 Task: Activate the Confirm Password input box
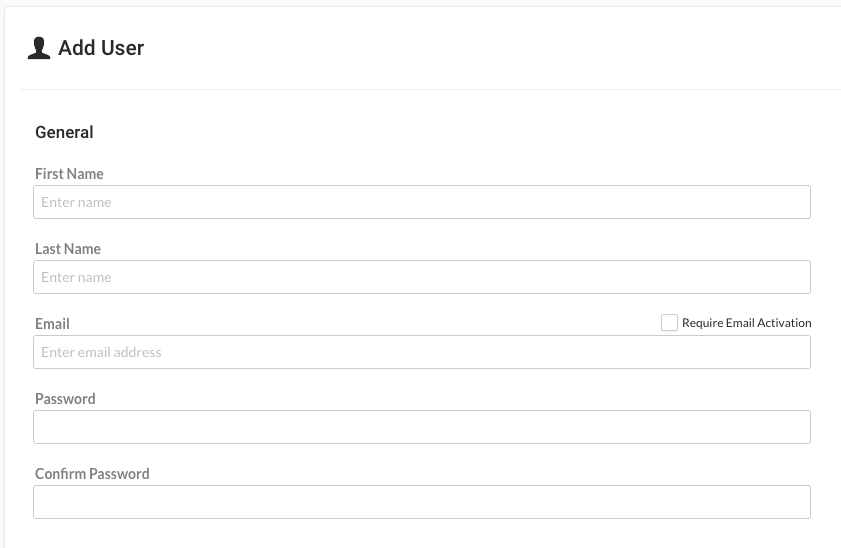click(x=422, y=502)
